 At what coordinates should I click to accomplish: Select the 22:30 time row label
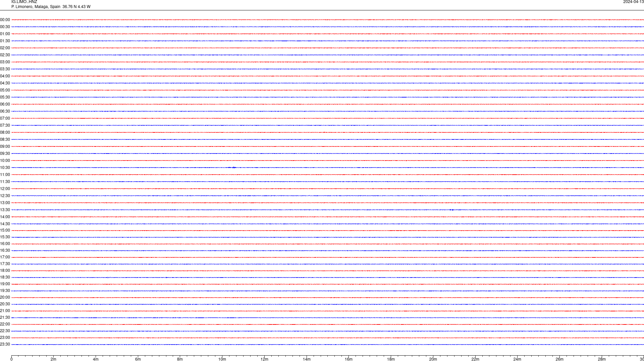point(5,331)
